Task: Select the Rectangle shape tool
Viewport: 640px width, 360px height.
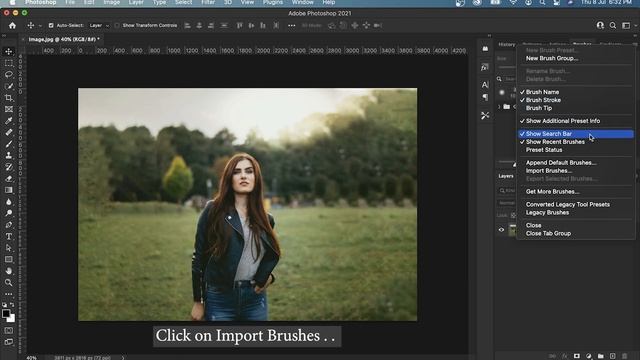Action: point(9,259)
